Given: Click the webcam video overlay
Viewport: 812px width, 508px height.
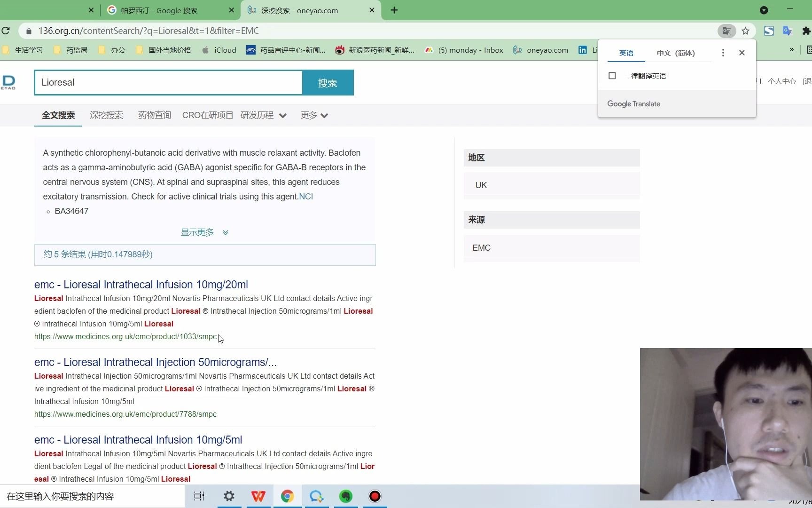Looking at the screenshot, I should [x=726, y=424].
